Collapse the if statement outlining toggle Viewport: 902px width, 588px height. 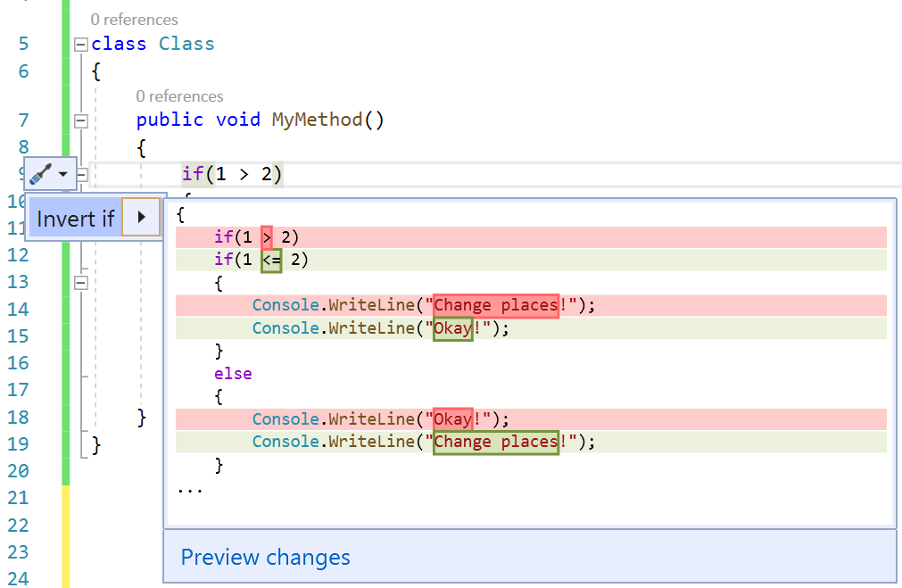tap(82, 174)
